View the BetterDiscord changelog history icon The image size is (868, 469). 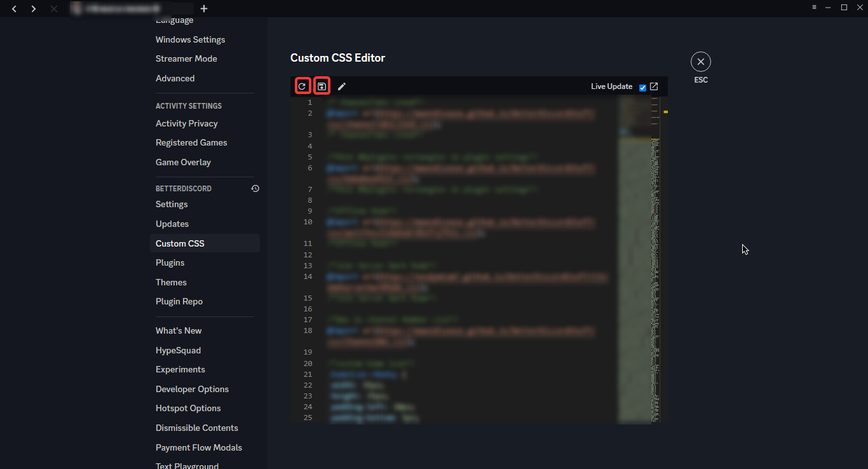pos(255,188)
